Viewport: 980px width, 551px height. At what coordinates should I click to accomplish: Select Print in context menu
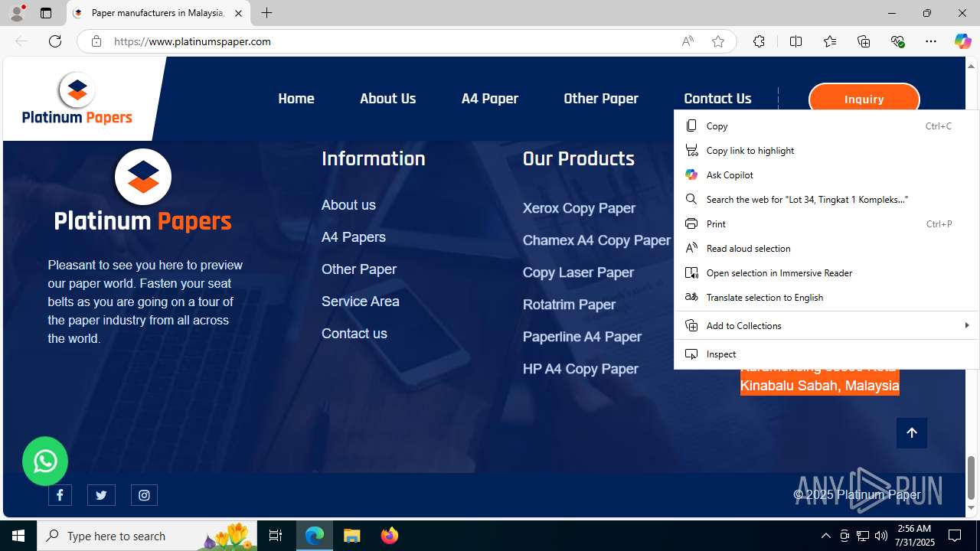pos(827,223)
